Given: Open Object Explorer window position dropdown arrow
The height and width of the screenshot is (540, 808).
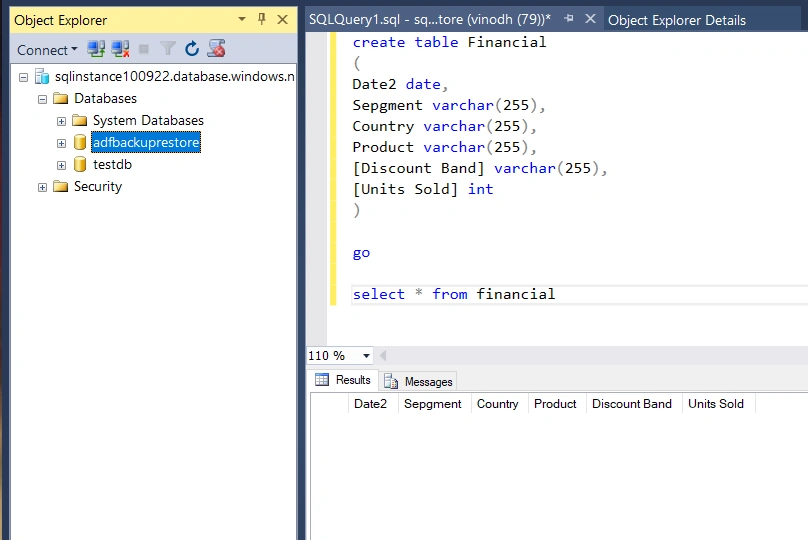Looking at the screenshot, I should tap(242, 20).
